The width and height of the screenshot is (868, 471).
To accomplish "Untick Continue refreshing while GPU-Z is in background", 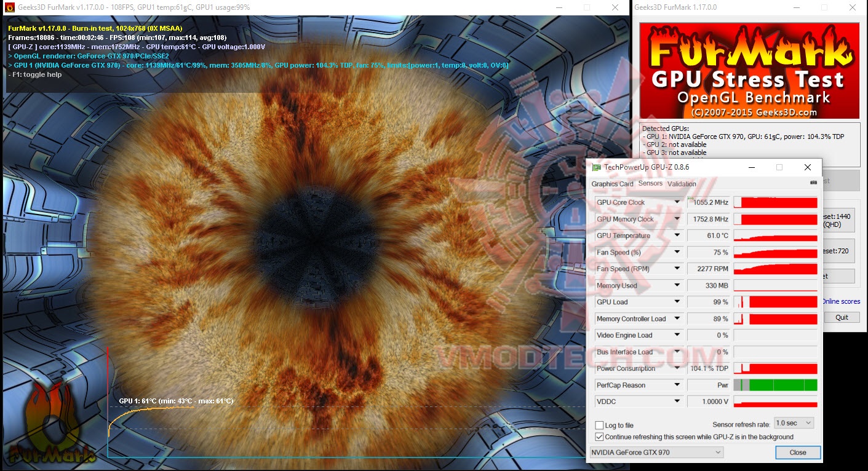I will click(x=599, y=437).
